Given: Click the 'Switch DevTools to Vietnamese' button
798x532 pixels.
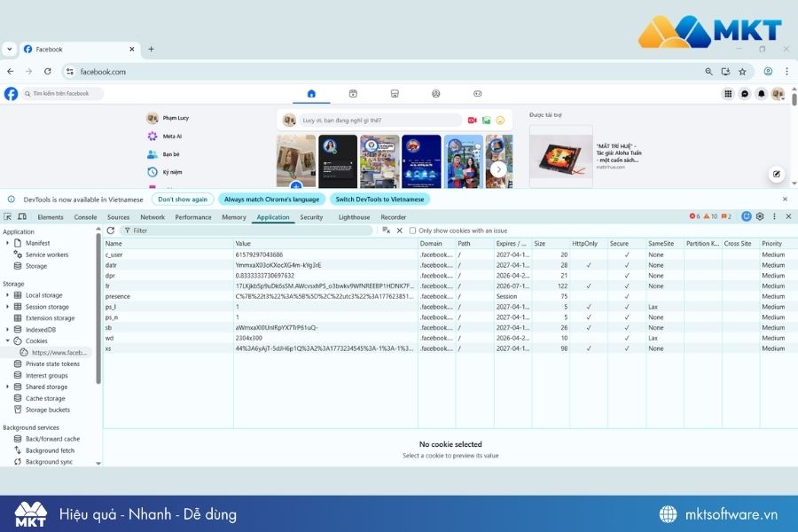Looking at the screenshot, I should [x=379, y=199].
